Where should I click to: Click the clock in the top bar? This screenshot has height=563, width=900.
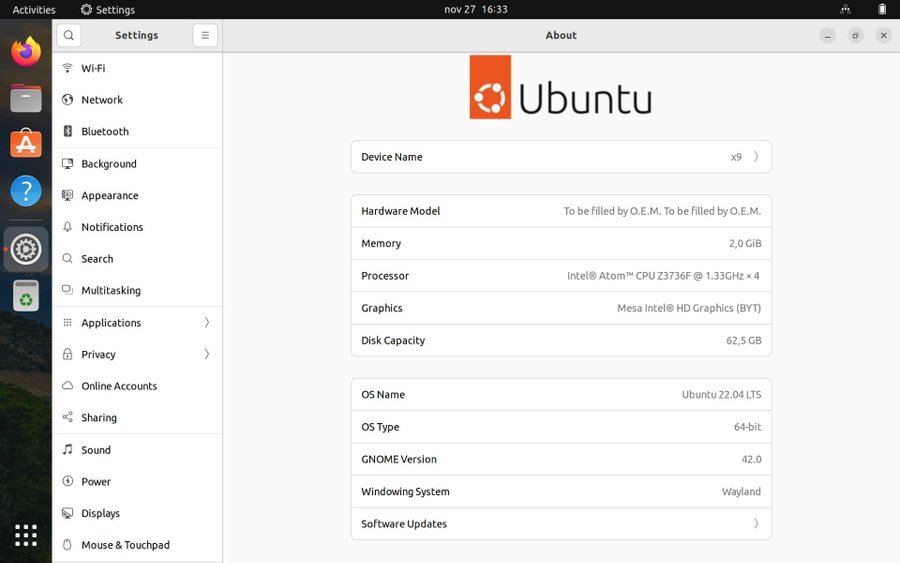click(475, 9)
